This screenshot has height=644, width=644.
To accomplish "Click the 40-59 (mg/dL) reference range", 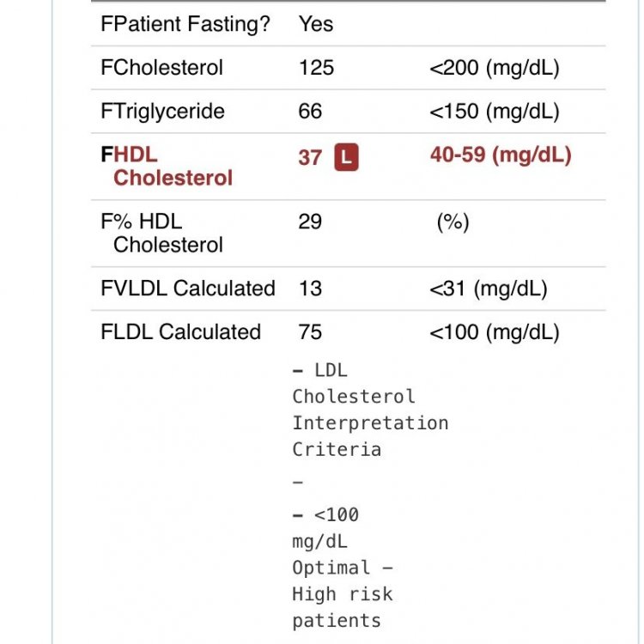I will (x=500, y=155).
